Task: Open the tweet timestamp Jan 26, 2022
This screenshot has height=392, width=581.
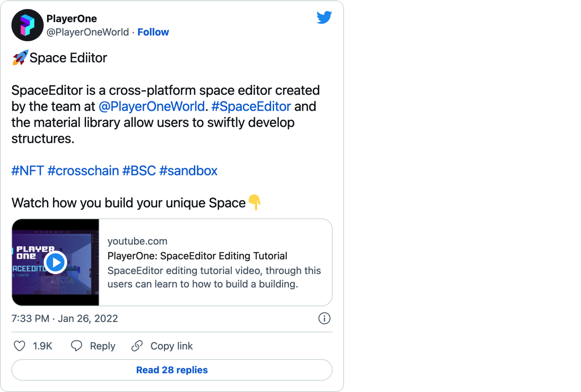Action: click(65, 318)
